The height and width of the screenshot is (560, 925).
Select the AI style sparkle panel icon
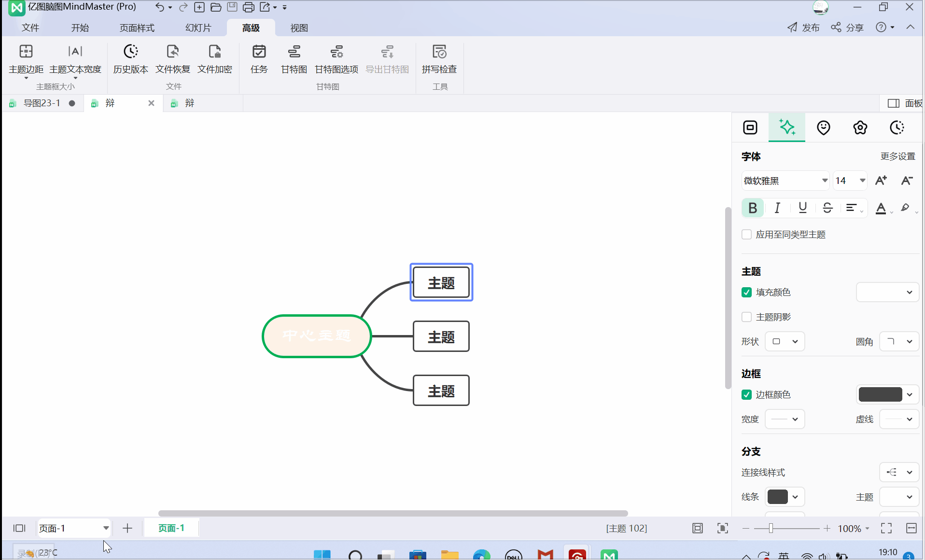(787, 127)
